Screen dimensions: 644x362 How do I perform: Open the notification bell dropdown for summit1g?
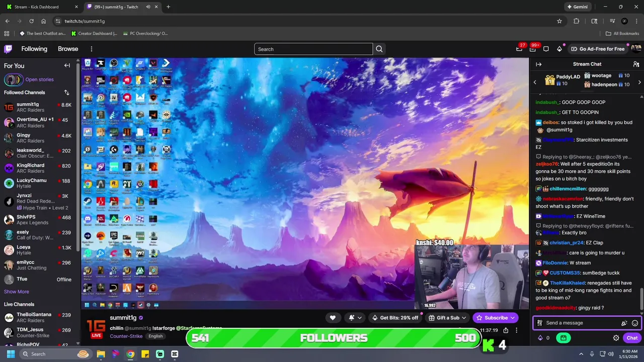point(354,318)
